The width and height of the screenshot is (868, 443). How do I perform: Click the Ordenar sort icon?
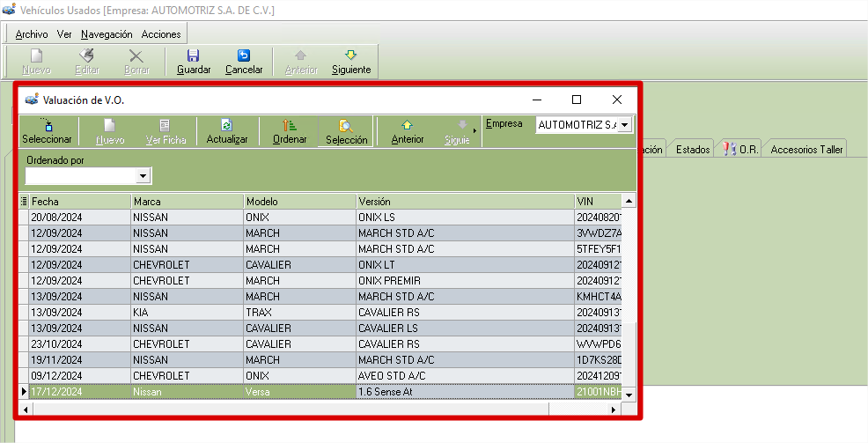[289, 125]
